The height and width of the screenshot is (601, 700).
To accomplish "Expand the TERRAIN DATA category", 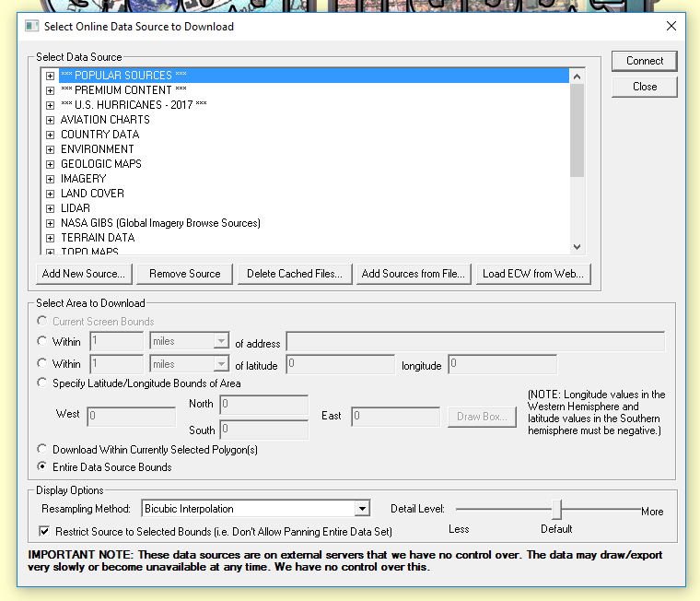I will tap(51, 238).
